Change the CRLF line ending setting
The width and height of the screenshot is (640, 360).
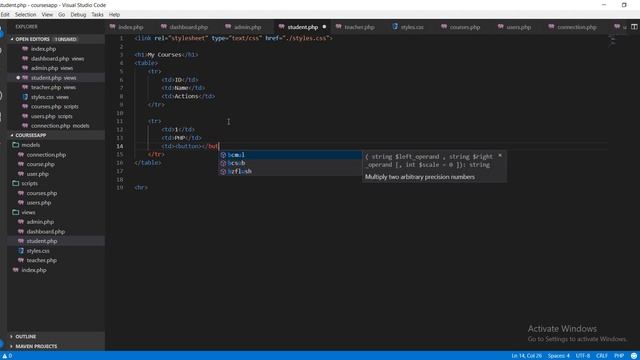tap(602, 356)
